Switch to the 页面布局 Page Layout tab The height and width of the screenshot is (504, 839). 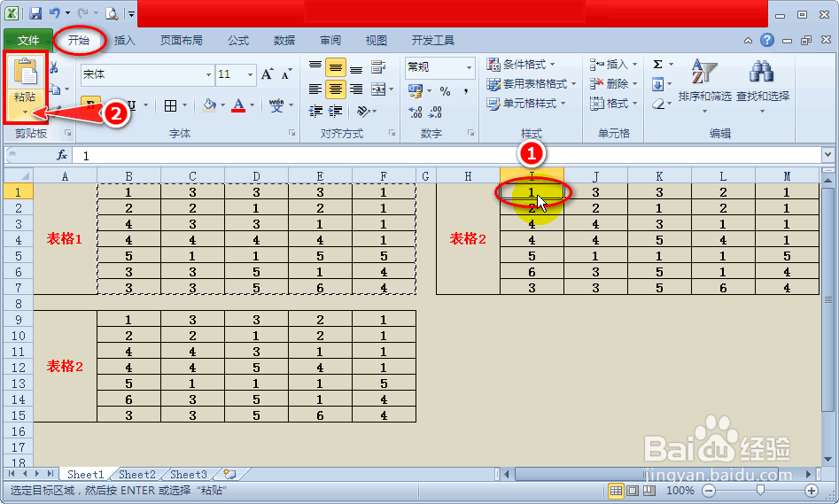pos(181,41)
